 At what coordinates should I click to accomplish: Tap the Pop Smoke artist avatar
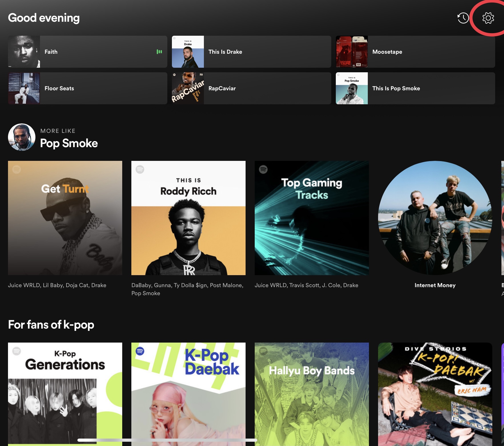tap(22, 137)
